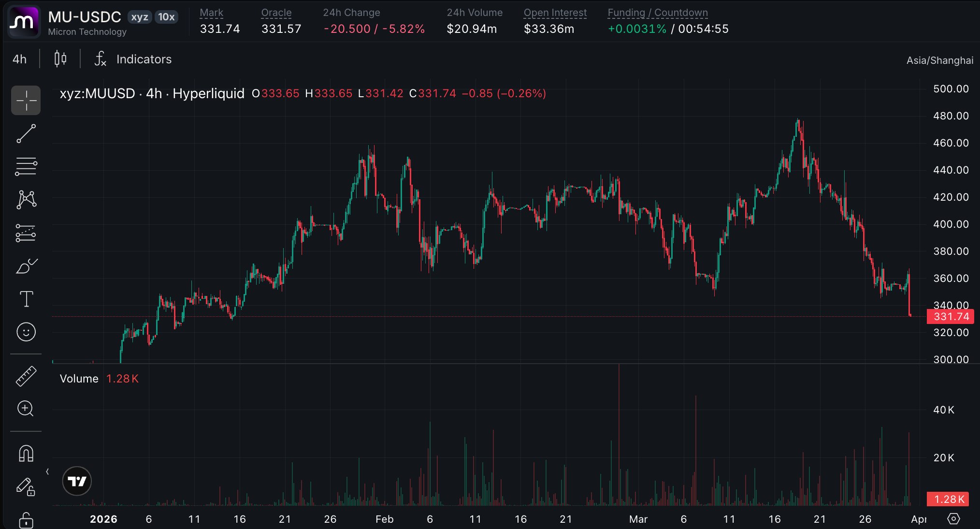
Task: Open the 4h timeframe dropdown
Action: (20, 59)
